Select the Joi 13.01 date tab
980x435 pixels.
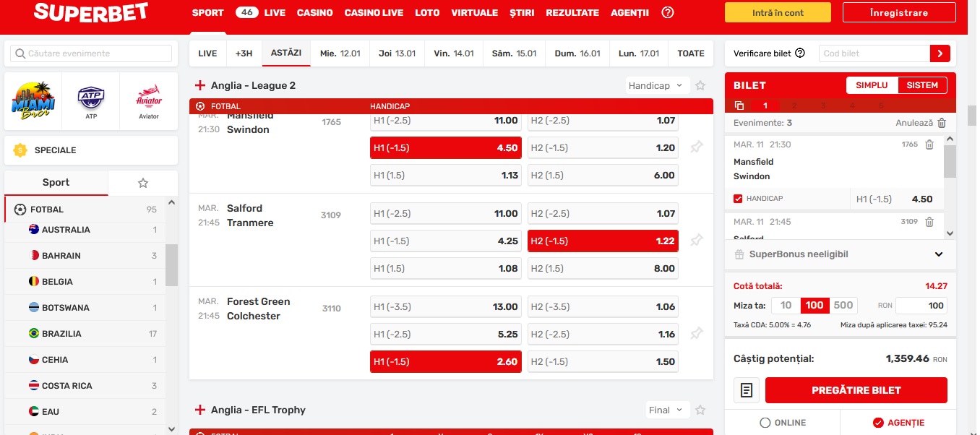397,53
